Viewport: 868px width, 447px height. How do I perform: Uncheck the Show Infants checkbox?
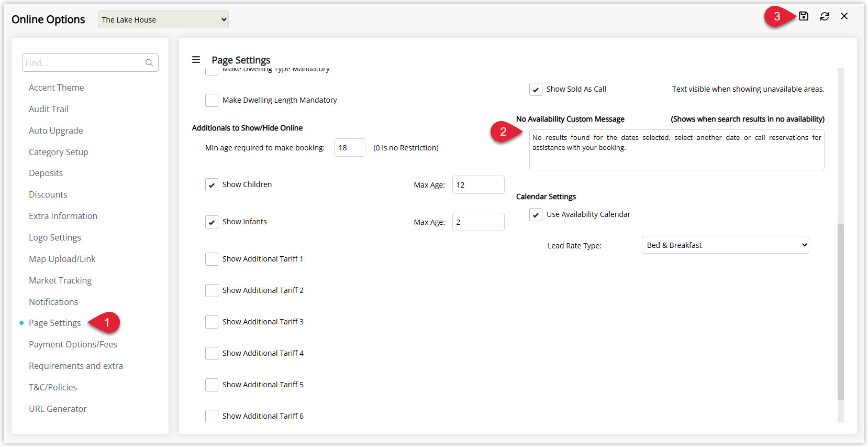[x=212, y=222]
